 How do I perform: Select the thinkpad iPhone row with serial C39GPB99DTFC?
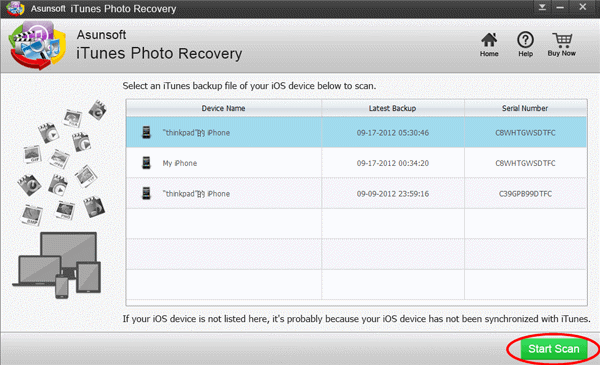pos(357,193)
